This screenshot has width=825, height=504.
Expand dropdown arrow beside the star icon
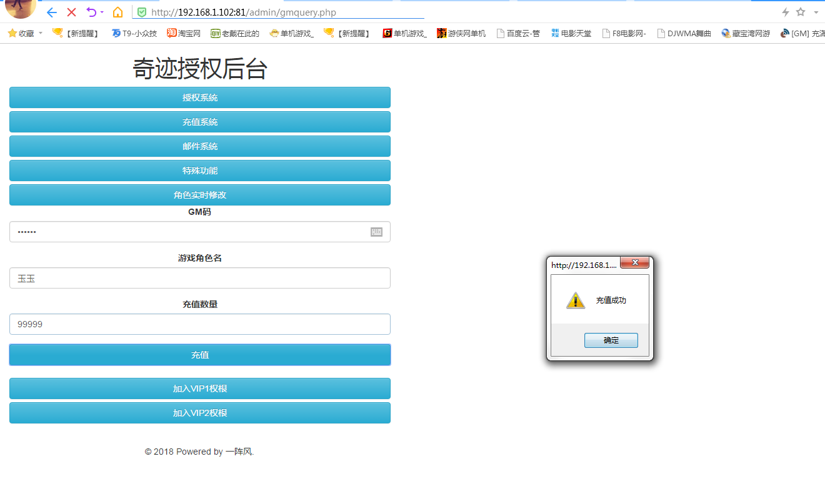coord(816,12)
